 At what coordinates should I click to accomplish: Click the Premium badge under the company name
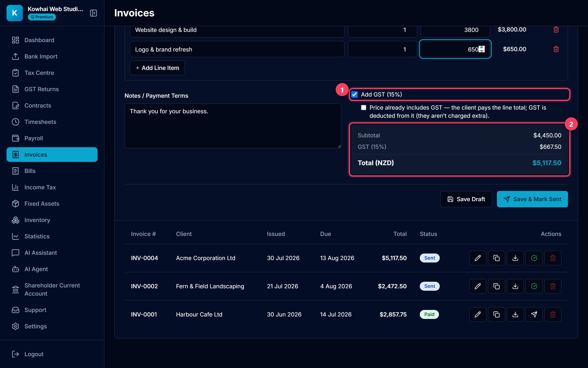42,17
